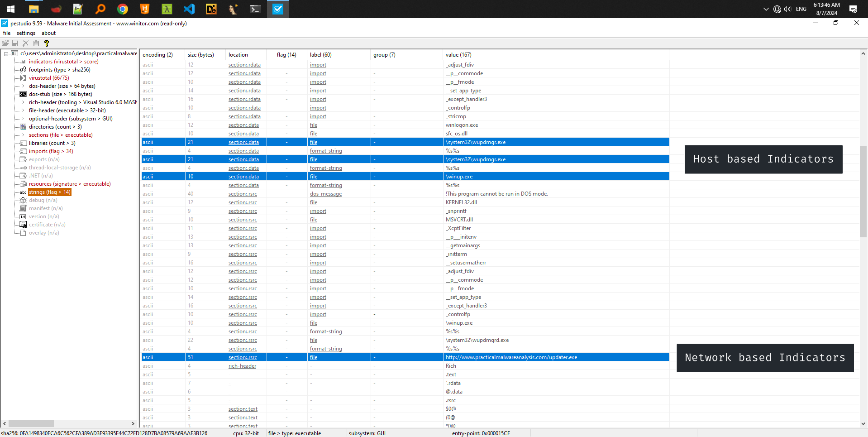The image size is (868, 437).
Task: Open the settings menu
Action: (26, 33)
